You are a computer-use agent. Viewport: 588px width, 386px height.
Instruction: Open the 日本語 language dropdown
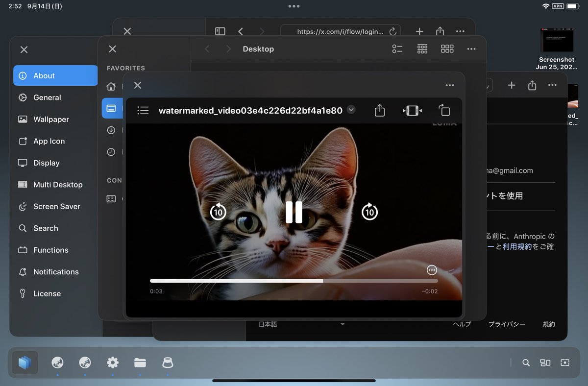(x=302, y=324)
